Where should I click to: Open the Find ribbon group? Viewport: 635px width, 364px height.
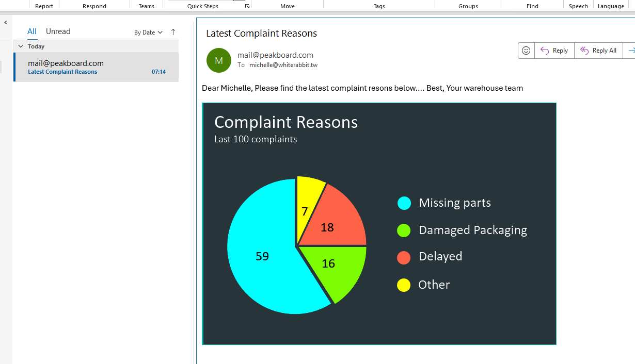coord(532,6)
